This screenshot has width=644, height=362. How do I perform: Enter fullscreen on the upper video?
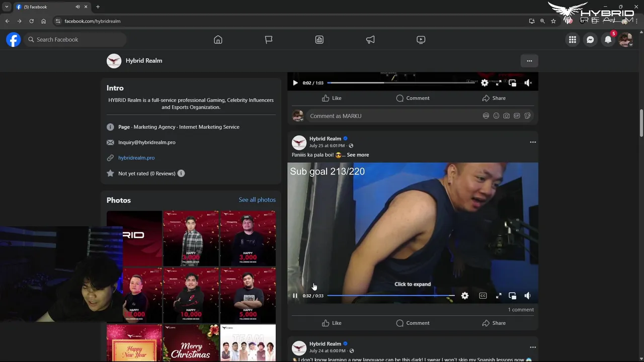[x=499, y=83]
